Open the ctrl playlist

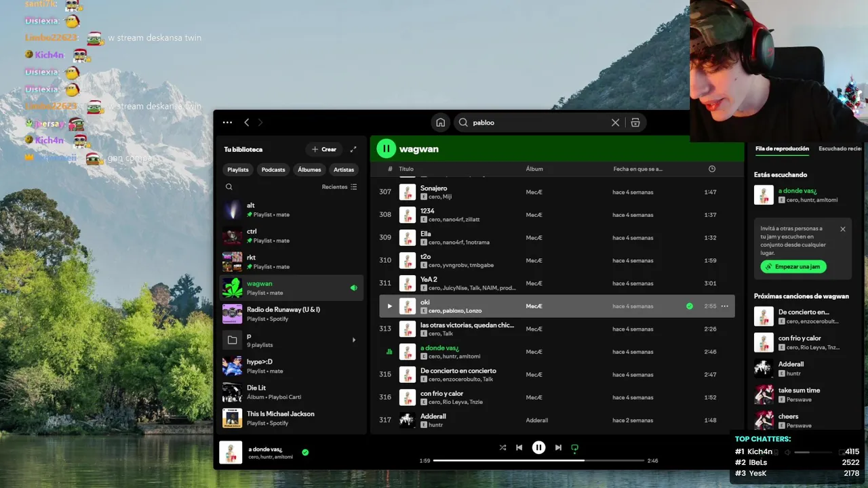pos(292,236)
